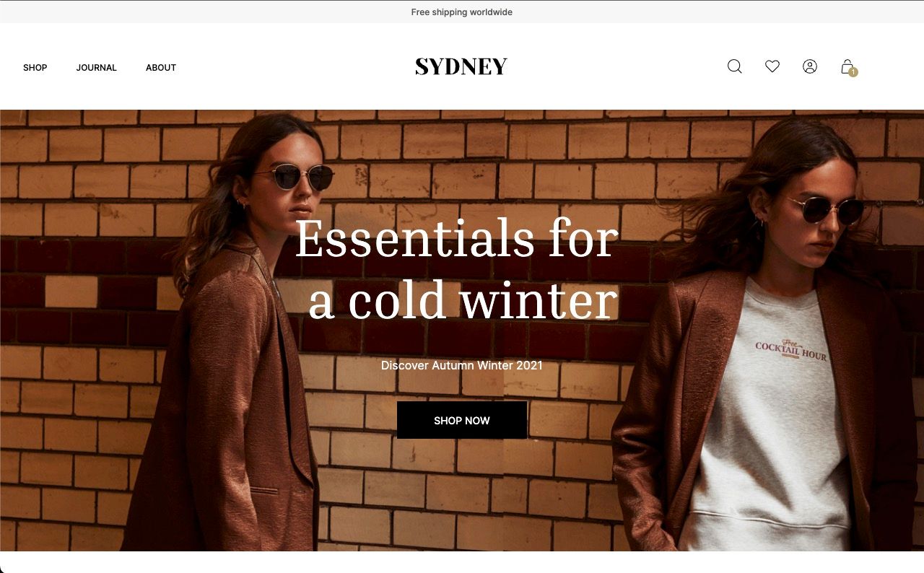
Task: Open the user account icon
Action: click(810, 66)
